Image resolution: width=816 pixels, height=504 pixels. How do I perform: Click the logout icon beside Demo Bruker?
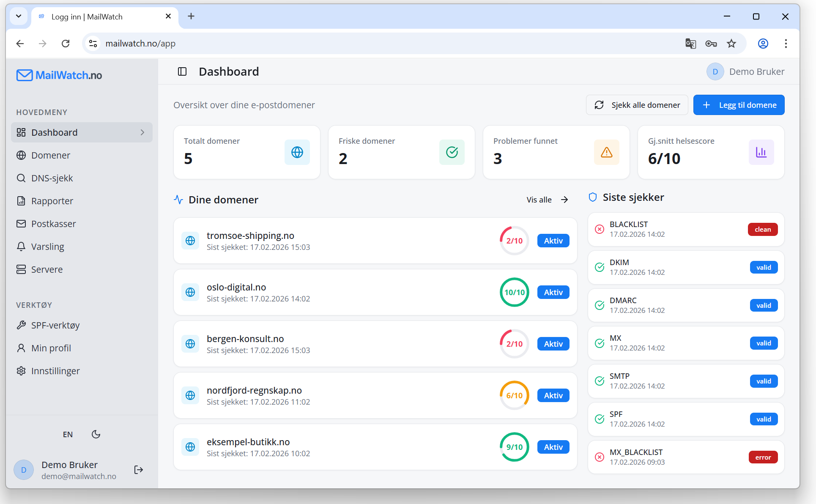(139, 470)
